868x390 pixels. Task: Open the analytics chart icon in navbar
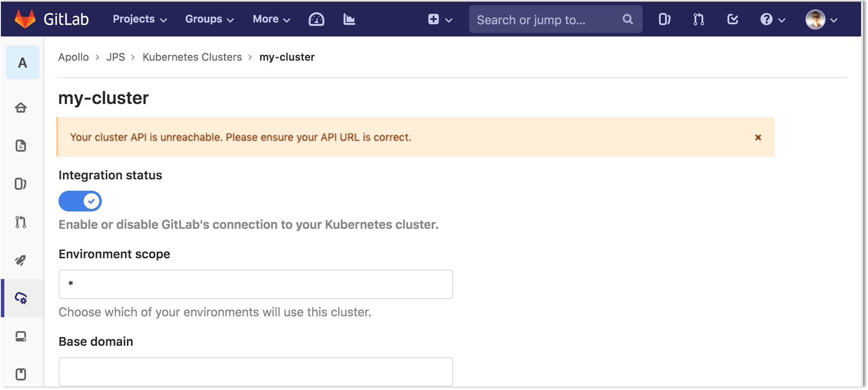[349, 19]
